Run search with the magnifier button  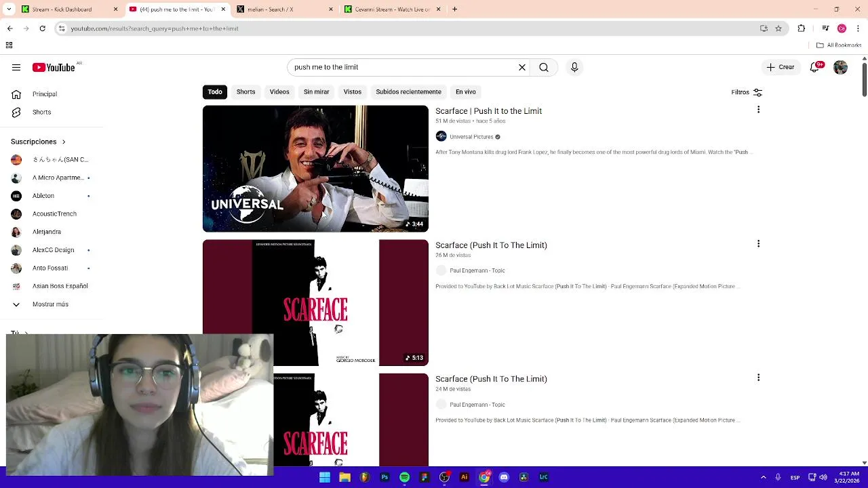pos(544,67)
